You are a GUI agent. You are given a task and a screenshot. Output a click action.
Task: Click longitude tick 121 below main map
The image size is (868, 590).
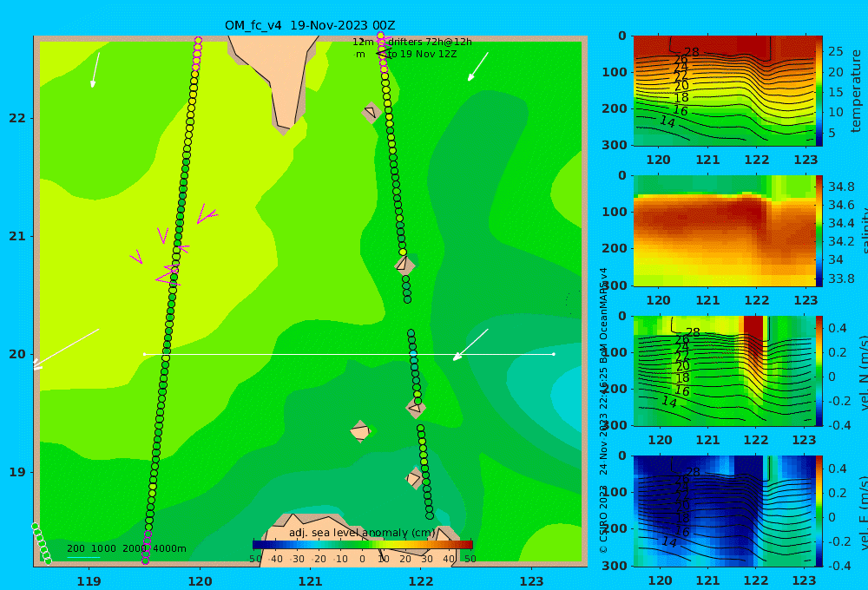(311, 581)
